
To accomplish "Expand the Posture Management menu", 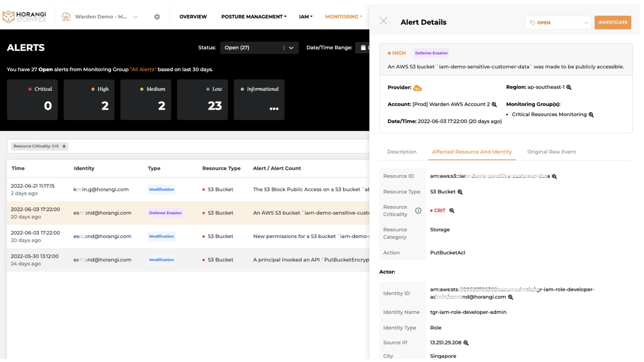I will pyautogui.click(x=254, y=17).
